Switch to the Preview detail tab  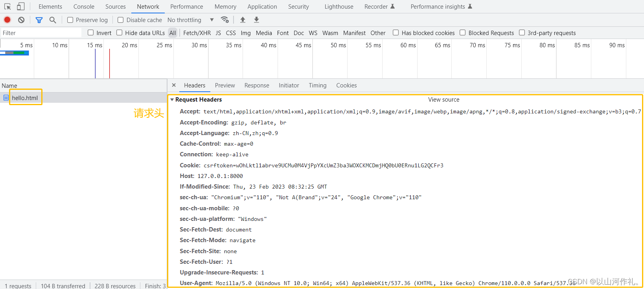[x=225, y=85]
